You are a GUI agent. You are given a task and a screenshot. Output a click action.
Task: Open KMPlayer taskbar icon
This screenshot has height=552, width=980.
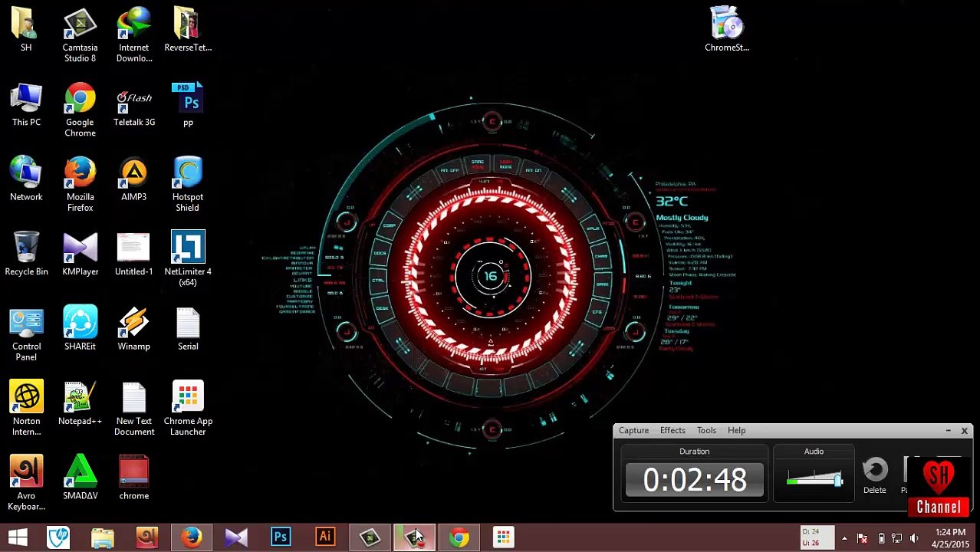click(236, 537)
